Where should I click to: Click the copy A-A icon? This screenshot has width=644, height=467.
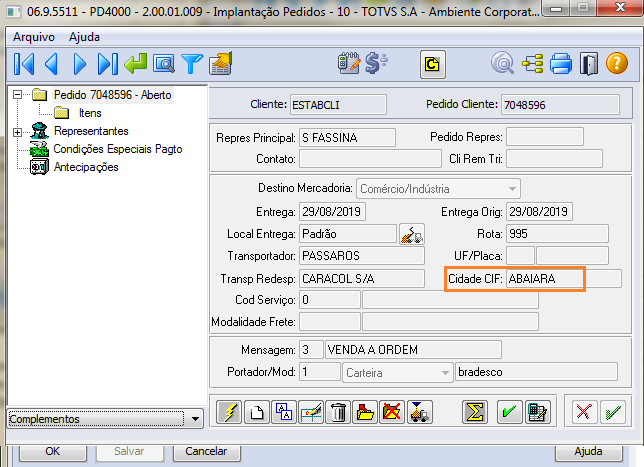pos(284,412)
